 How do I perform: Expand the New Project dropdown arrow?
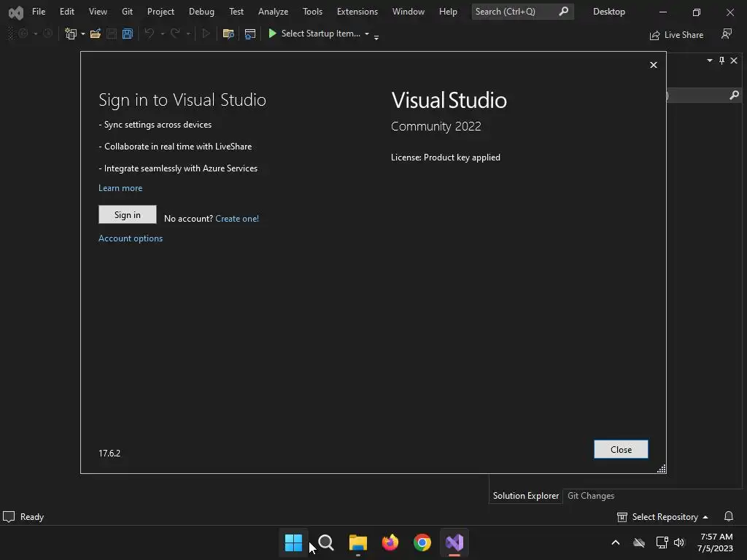point(83,34)
